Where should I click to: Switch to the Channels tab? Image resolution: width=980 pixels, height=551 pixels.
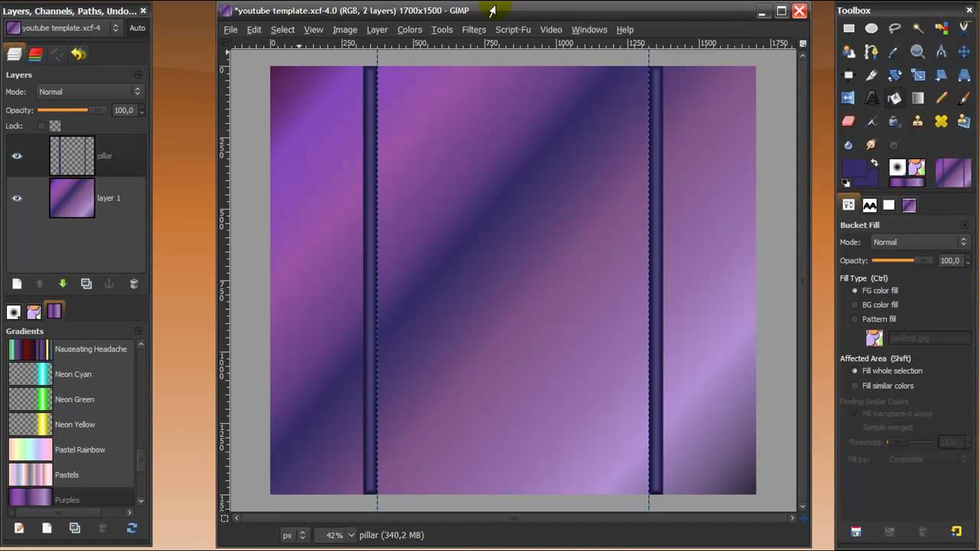(x=36, y=54)
